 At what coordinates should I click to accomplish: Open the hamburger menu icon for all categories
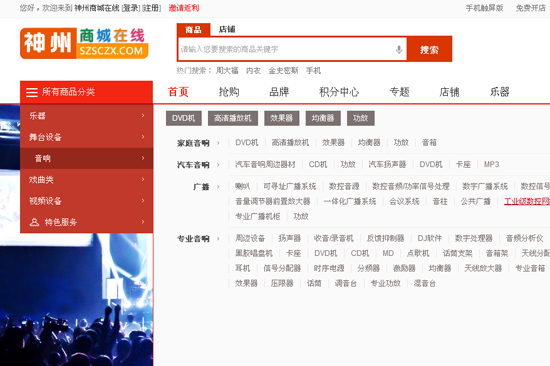point(32,92)
